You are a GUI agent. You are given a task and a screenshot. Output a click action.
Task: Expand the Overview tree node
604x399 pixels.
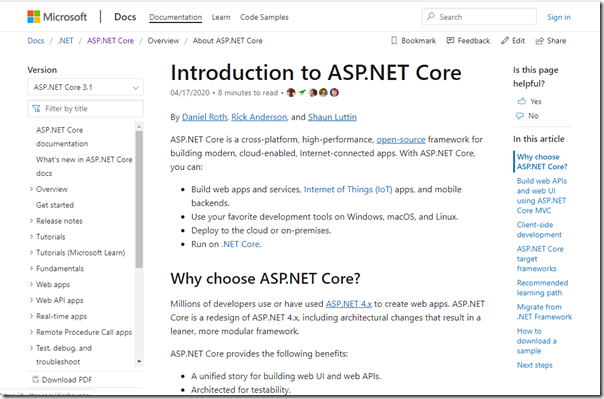31,189
